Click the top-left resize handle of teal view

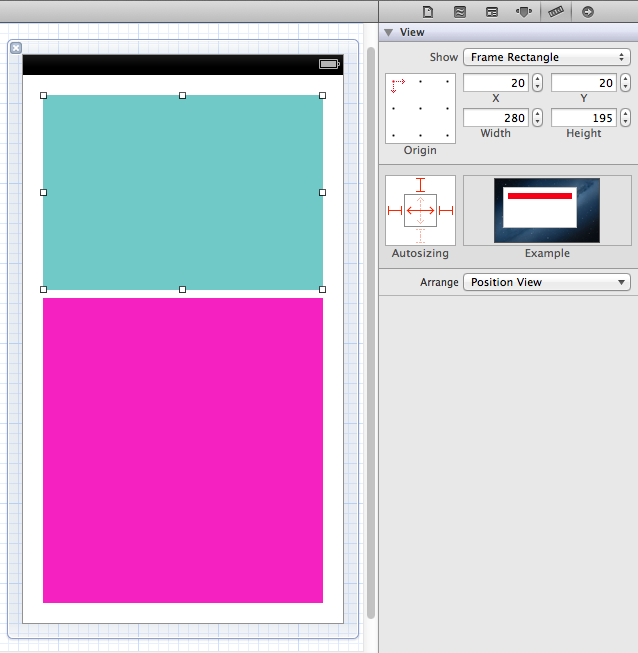pyautogui.click(x=43, y=95)
